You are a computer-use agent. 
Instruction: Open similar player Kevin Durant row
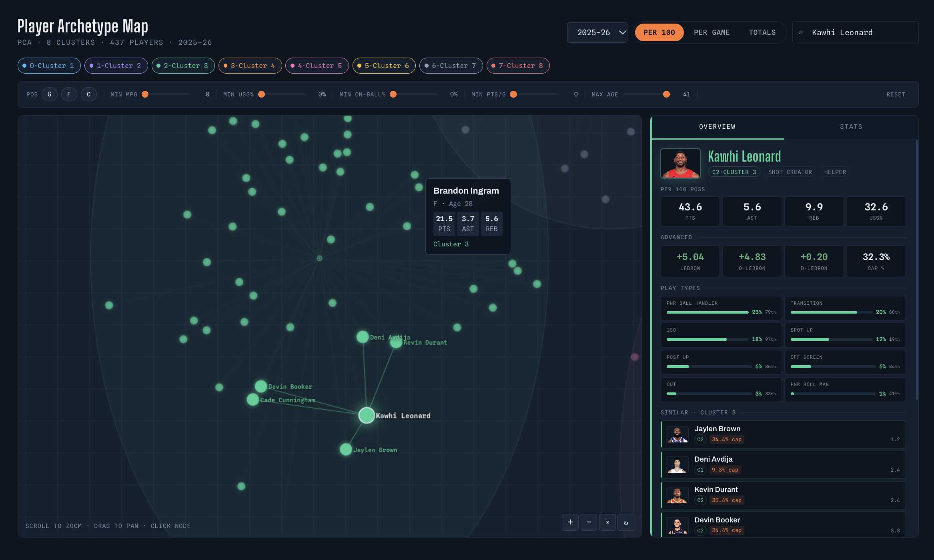pyautogui.click(x=783, y=495)
